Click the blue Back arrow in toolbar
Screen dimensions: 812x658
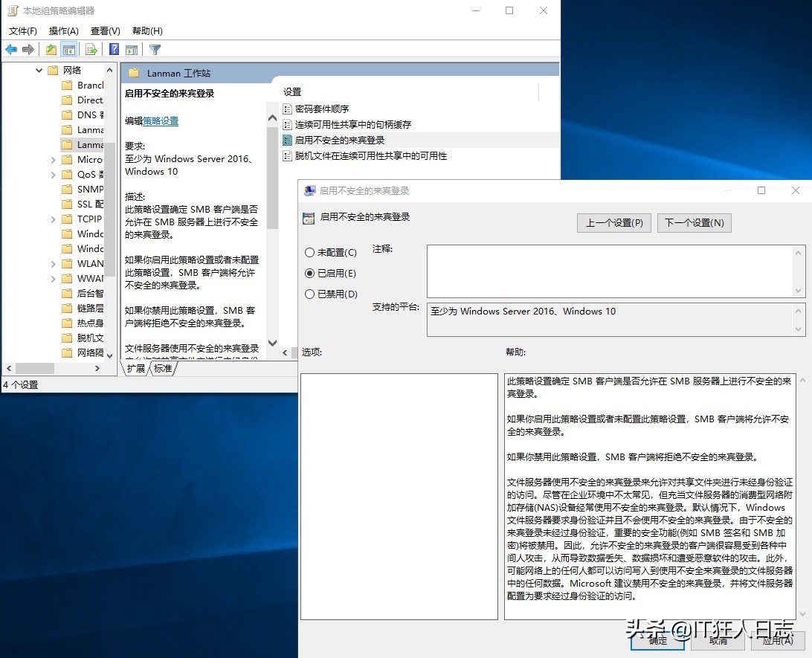tap(11, 50)
